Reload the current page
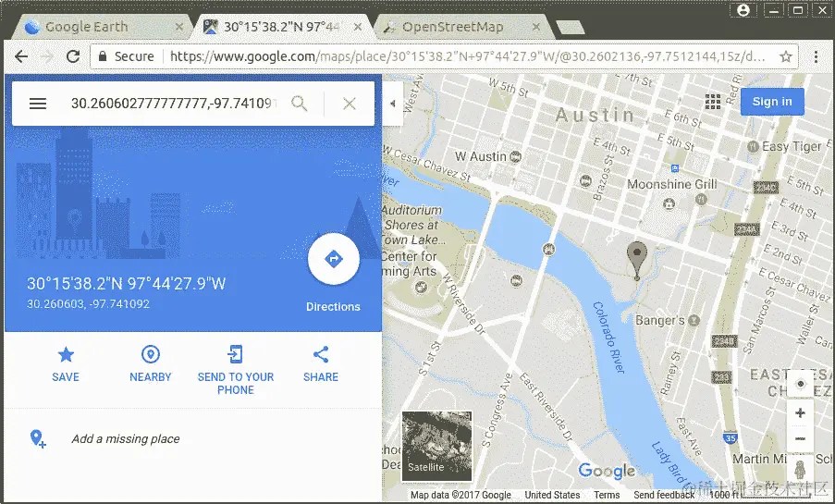This screenshot has width=835, height=504. point(73,56)
